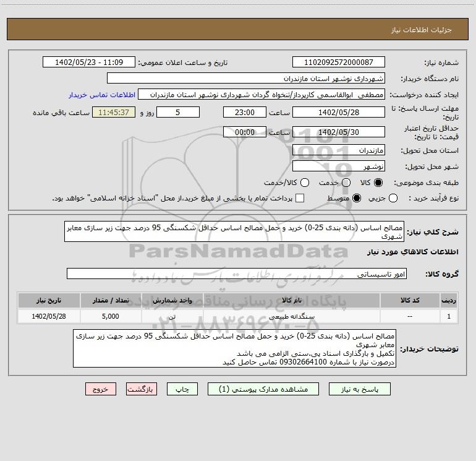Click the response deadline date 1402/05/28 field
This screenshot has height=461, width=476.
[x=339, y=112]
